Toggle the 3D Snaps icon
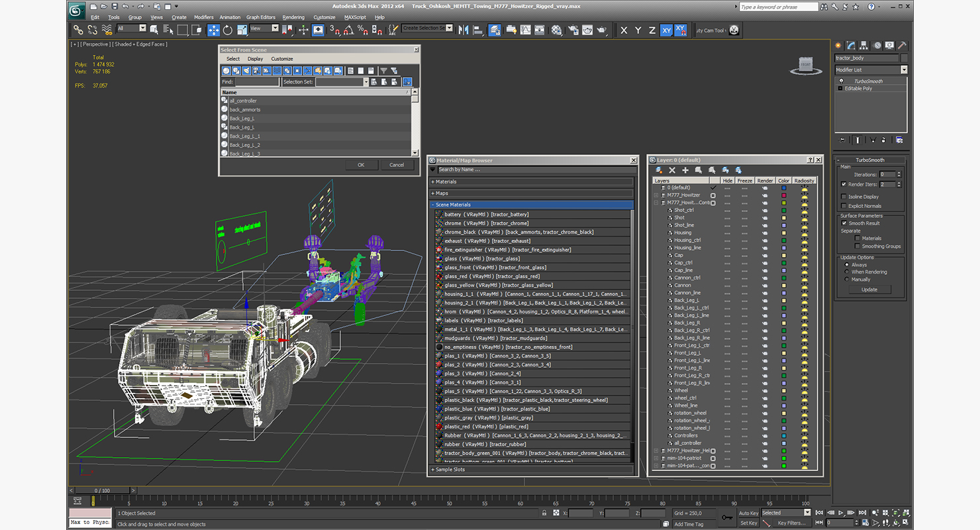 (335, 30)
